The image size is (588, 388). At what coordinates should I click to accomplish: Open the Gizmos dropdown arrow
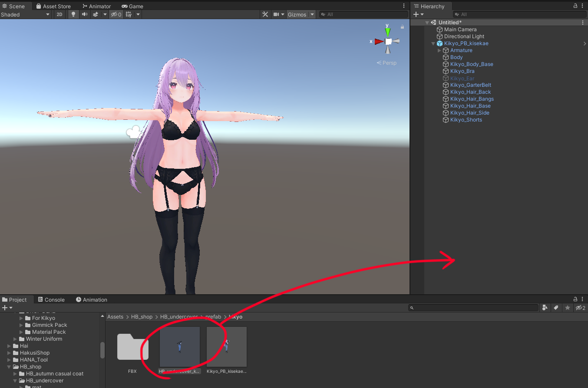pyautogui.click(x=312, y=14)
